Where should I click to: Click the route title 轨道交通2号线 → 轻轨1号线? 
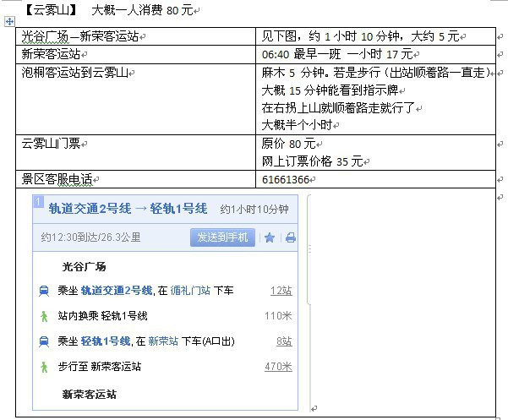128,209
